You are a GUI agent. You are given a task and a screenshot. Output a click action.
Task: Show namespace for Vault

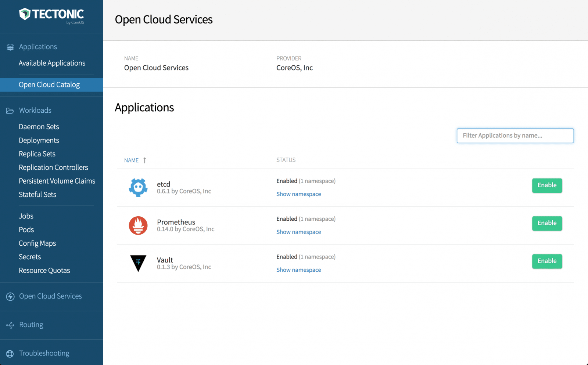click(298, 270)
